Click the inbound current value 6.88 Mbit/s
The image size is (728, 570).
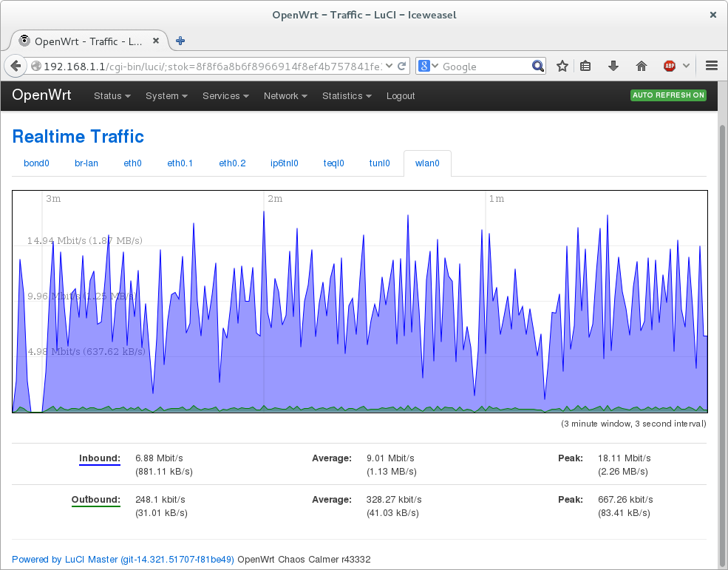click(x=159, y=458)
